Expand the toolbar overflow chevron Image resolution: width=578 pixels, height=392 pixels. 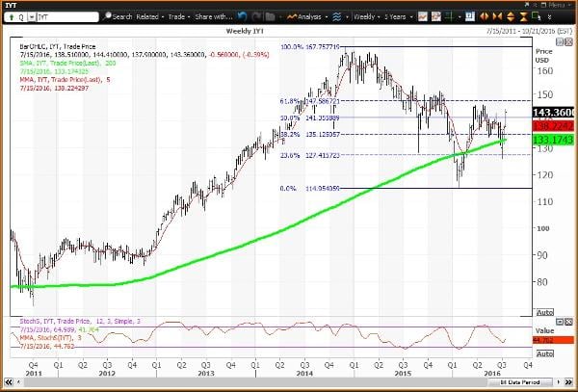(550, 17)
